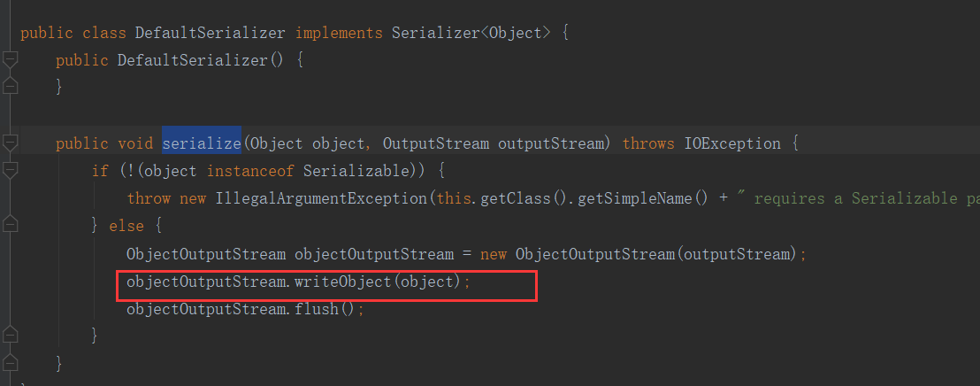Click fold marker at serialize method closing brace
Viewport: 980px width, 386px height.
[x=10, y=362]
